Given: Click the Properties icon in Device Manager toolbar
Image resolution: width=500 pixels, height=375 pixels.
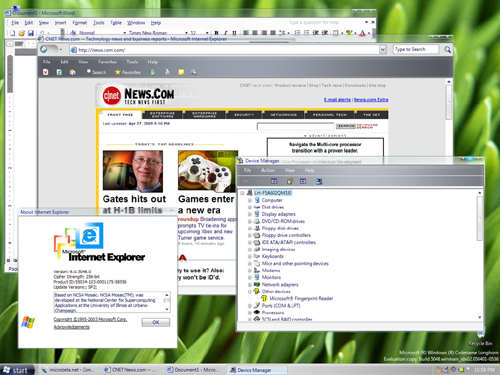Looking at the screenshot, I should click(x=289, y=181).
